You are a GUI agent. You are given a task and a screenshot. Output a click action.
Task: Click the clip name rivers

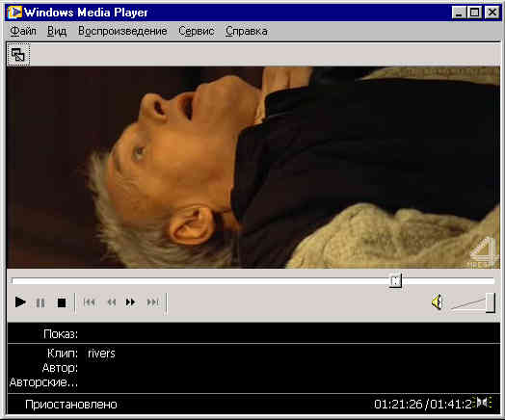click(x=101, y=354)
